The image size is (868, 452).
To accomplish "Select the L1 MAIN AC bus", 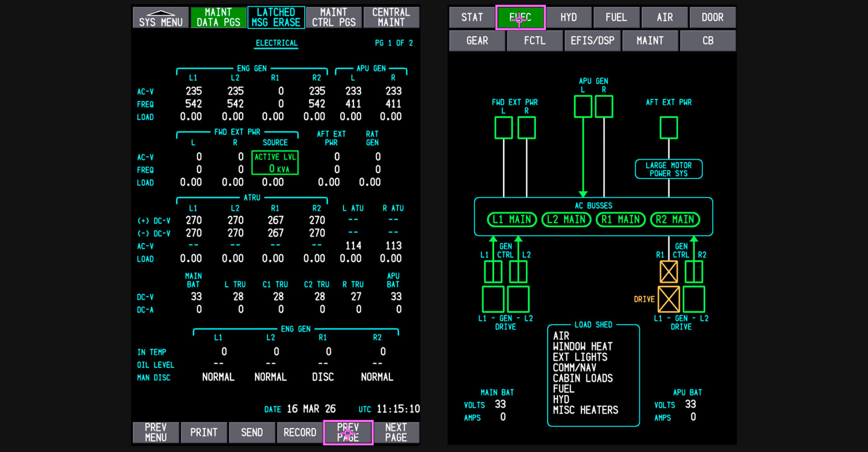I will click(x=512, y=220).
